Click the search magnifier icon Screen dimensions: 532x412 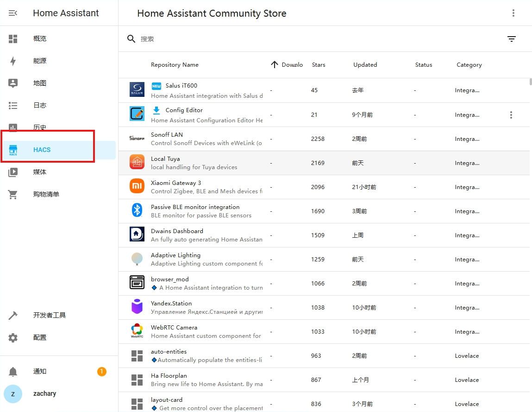click(x=131, y=39)
